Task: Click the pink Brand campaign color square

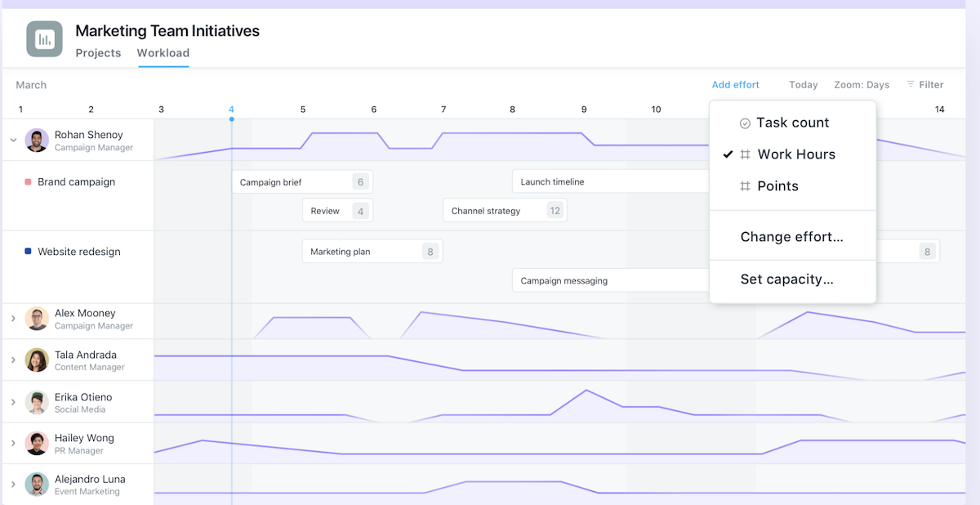Action: pyautogui.click(x=29, y=182)
